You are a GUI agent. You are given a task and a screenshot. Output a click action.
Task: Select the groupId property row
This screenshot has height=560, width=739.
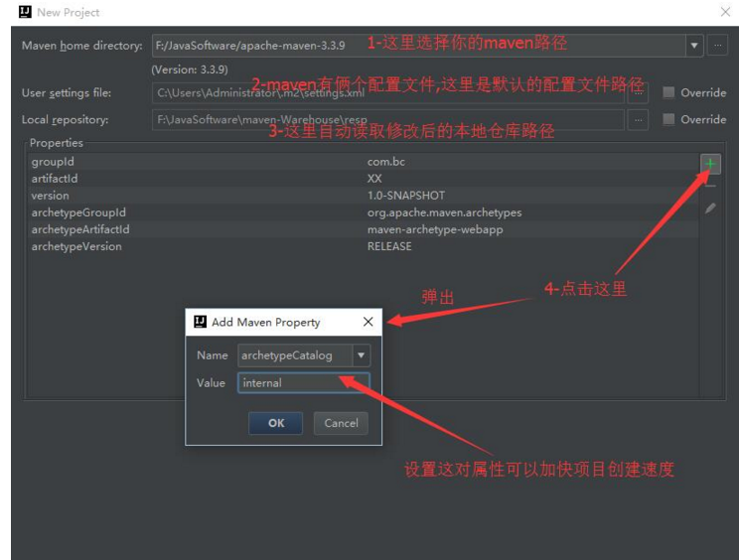click(363, 162)
